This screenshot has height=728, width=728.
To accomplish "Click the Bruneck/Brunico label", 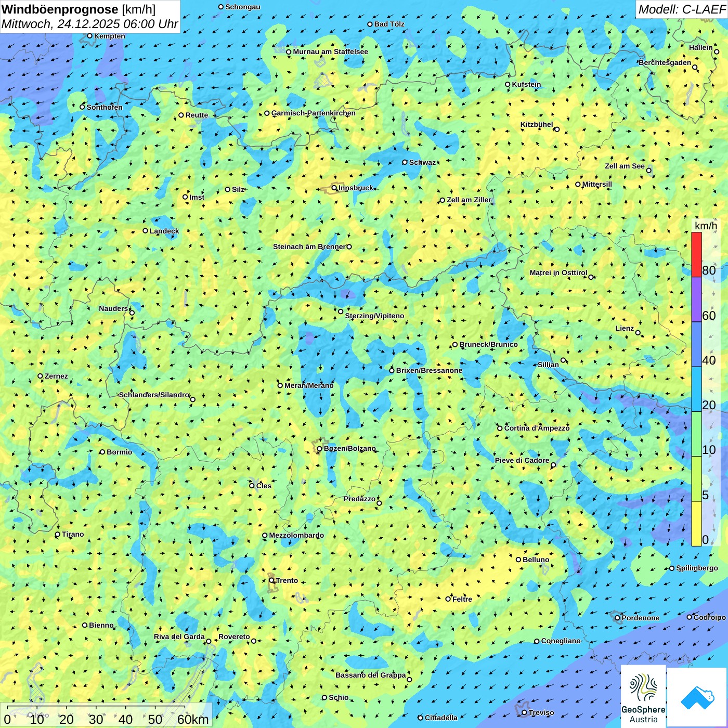I will point(488,344).
